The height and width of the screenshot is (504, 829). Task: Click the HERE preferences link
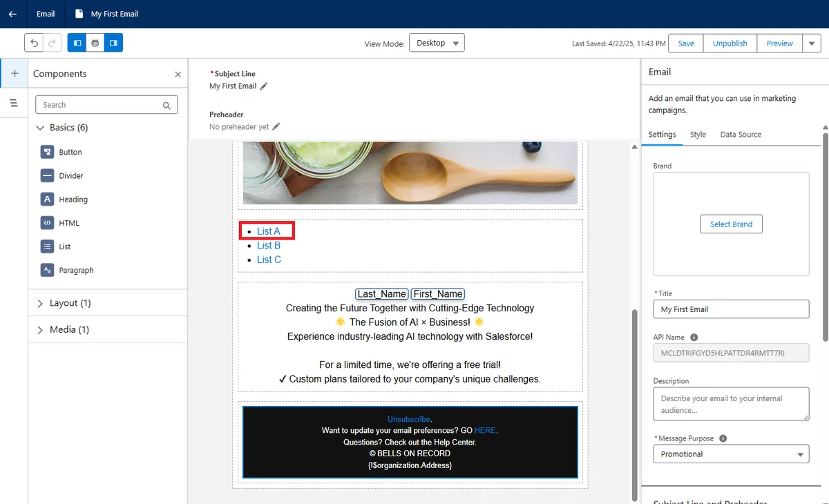click(x=485, y=430)
